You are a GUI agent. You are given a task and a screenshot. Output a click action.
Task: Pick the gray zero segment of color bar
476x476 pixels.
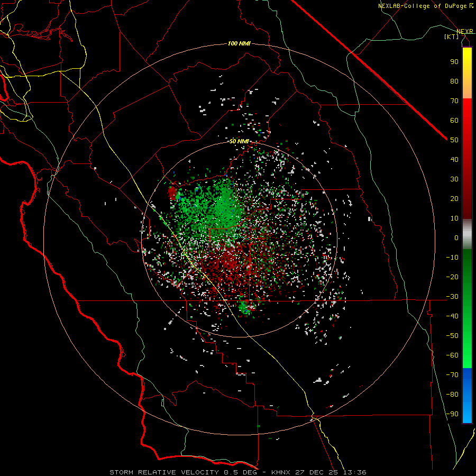pos(467,234)
